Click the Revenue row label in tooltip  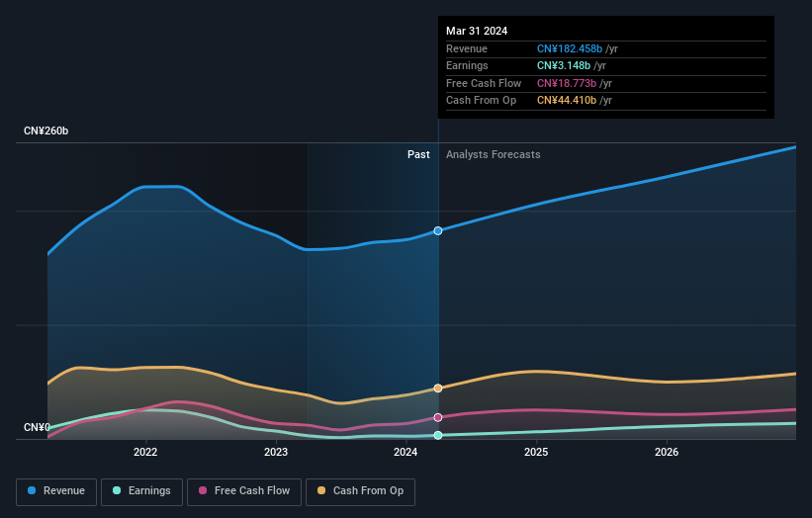[467, 48]
